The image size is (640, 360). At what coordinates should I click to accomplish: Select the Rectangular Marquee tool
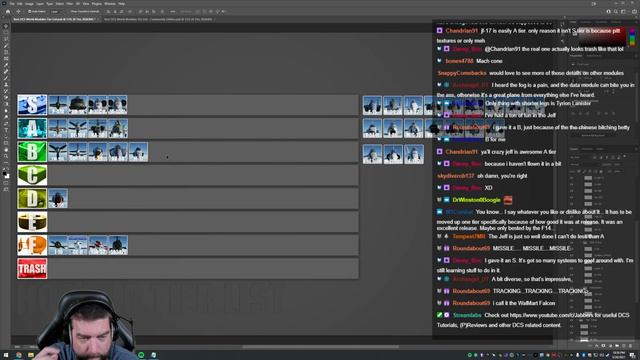tap(6, 33)
